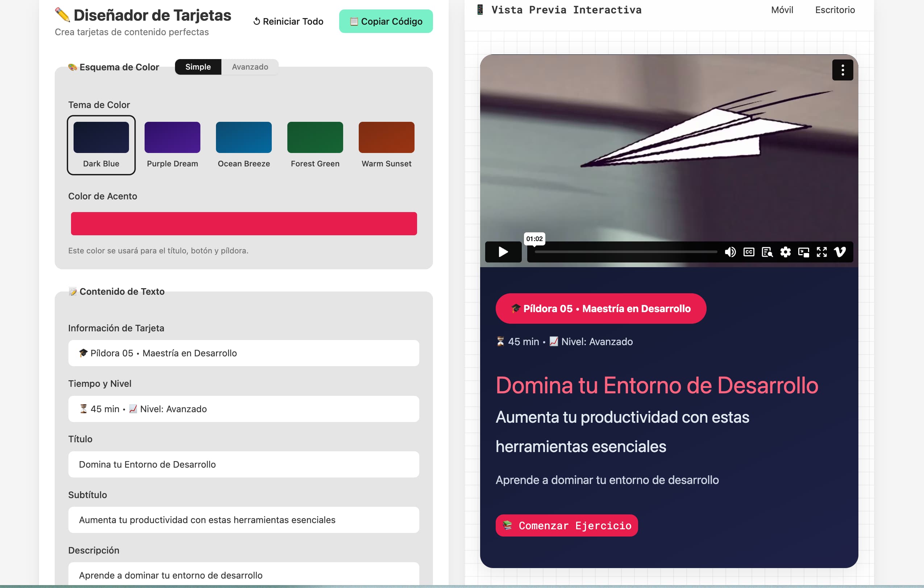Click the Título input field

244,464
